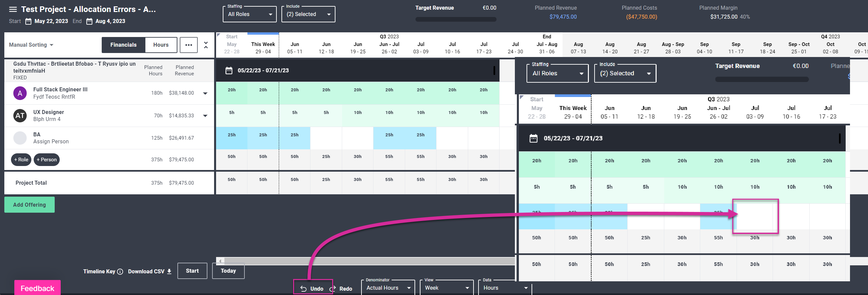This screenshot has height=295, width=868.
Task: Click the Download CSV download icon
Action: [x=169, y=271]
